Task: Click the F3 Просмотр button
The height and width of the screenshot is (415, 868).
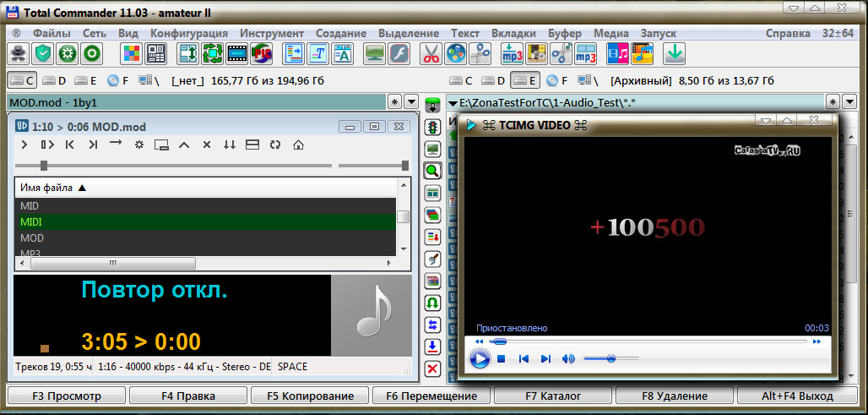Action: pos(67,396)
